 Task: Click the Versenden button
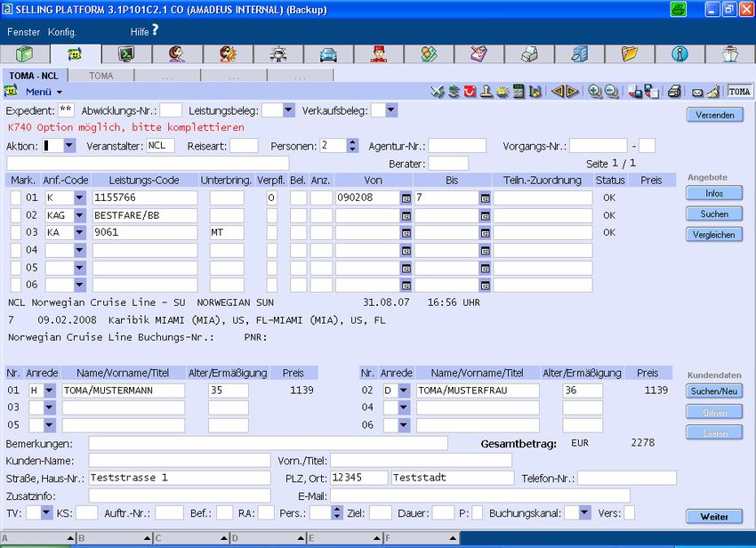pyautogui.click(x=714, y=115)
